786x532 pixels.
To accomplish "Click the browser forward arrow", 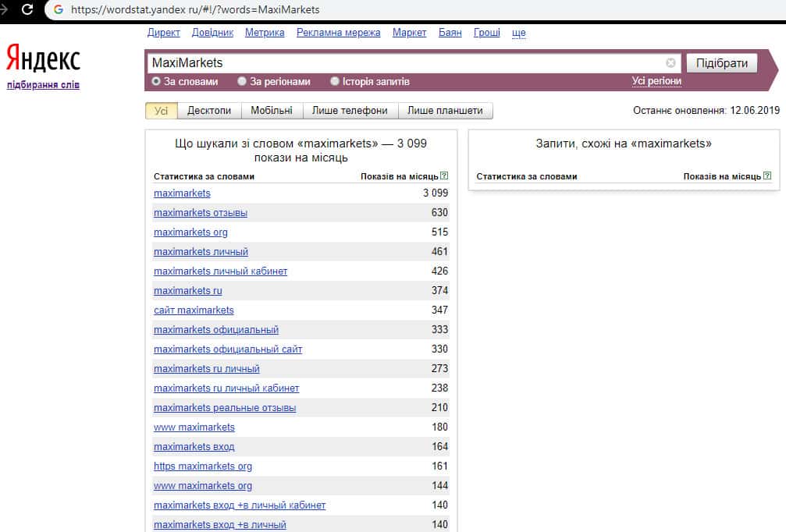I will point(4,10).
